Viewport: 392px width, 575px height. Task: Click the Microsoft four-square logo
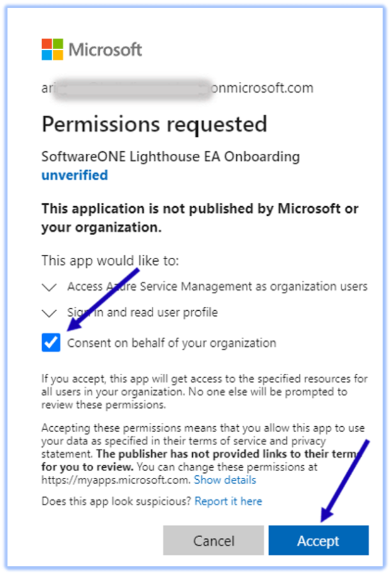[52, 49]
